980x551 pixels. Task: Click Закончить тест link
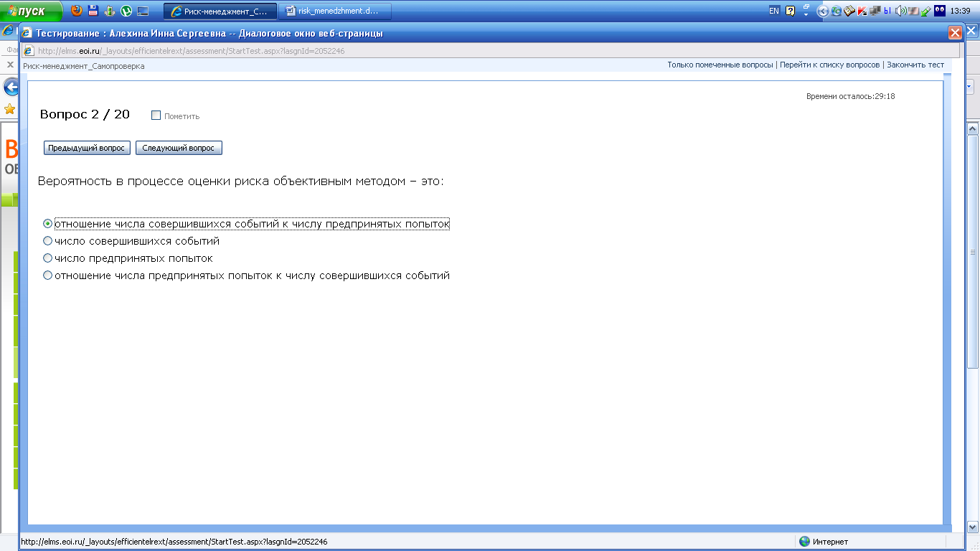point(915,65)
